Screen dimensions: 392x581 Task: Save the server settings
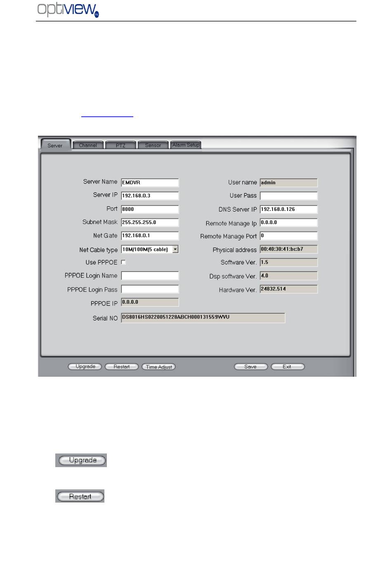click(251, 366)
